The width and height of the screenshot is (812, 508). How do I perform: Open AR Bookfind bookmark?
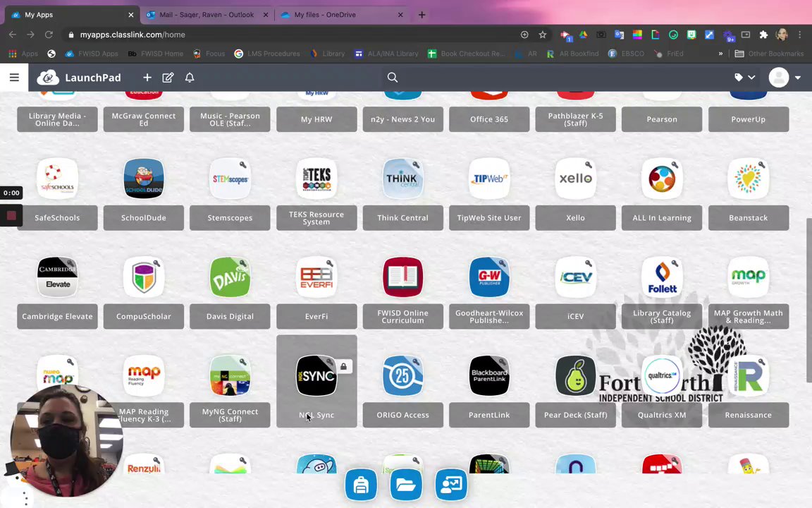pyautogui.click(x=572, y=54)
